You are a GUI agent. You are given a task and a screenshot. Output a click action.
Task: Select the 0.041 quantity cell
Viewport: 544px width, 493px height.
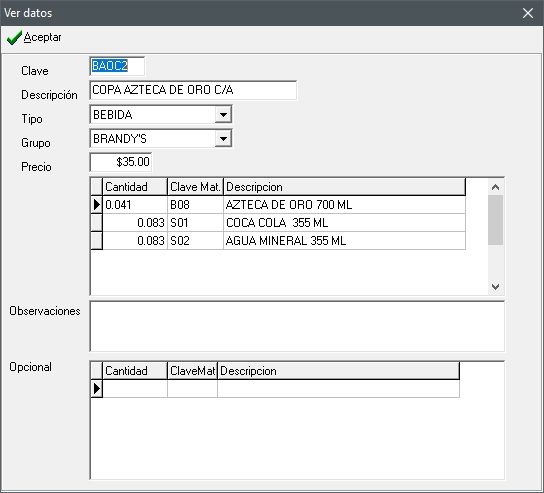point(135,205)
